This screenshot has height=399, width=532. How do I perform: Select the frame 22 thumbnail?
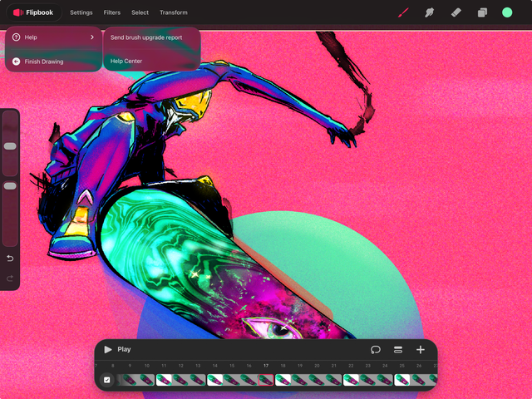(x=351, y=380)
